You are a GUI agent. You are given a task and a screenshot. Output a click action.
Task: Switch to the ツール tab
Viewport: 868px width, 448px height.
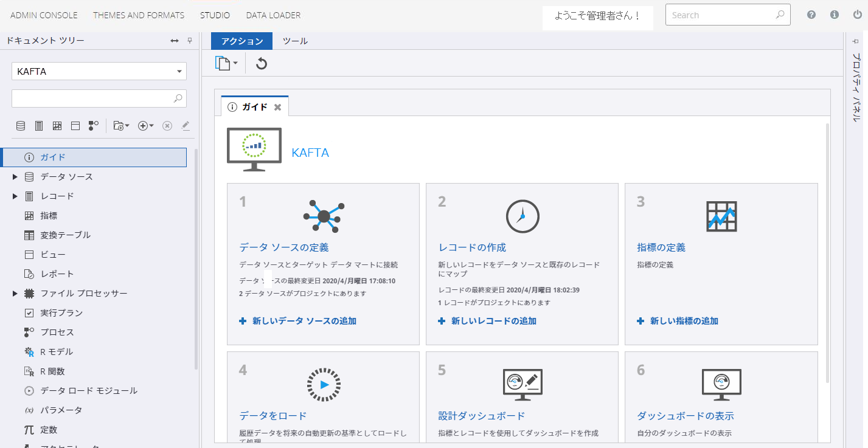click(x=295, y=41)
